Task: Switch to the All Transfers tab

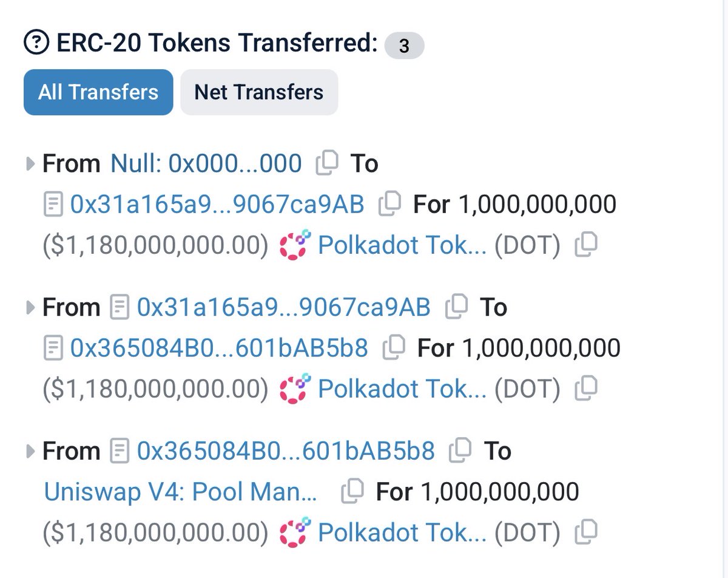Action: click(x=98, y=92)
